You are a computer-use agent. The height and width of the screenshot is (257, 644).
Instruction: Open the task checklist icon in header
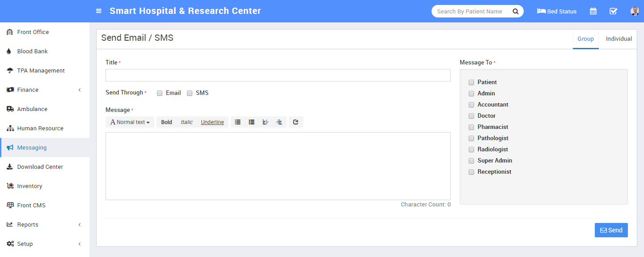[x=613, y=11]
